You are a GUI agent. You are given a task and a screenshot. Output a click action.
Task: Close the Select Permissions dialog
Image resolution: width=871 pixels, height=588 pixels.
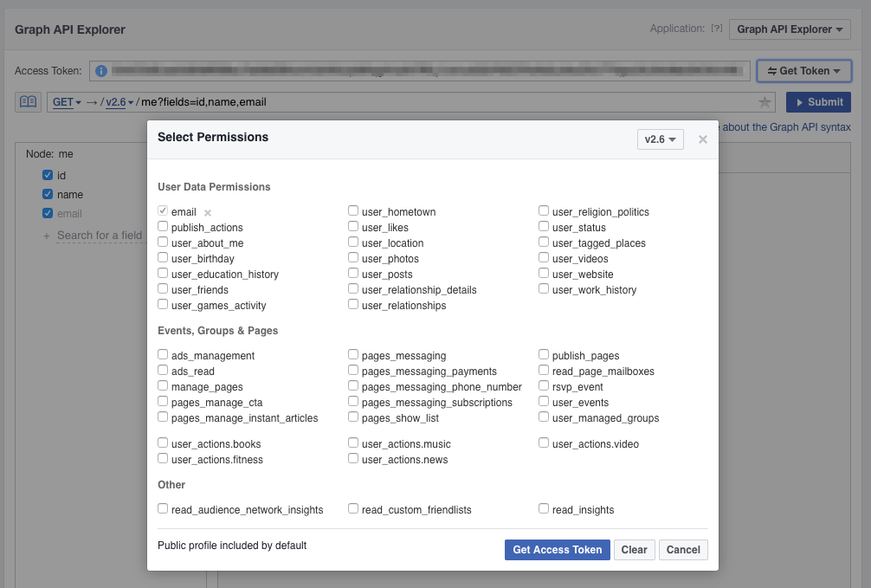tap(703, 139)
